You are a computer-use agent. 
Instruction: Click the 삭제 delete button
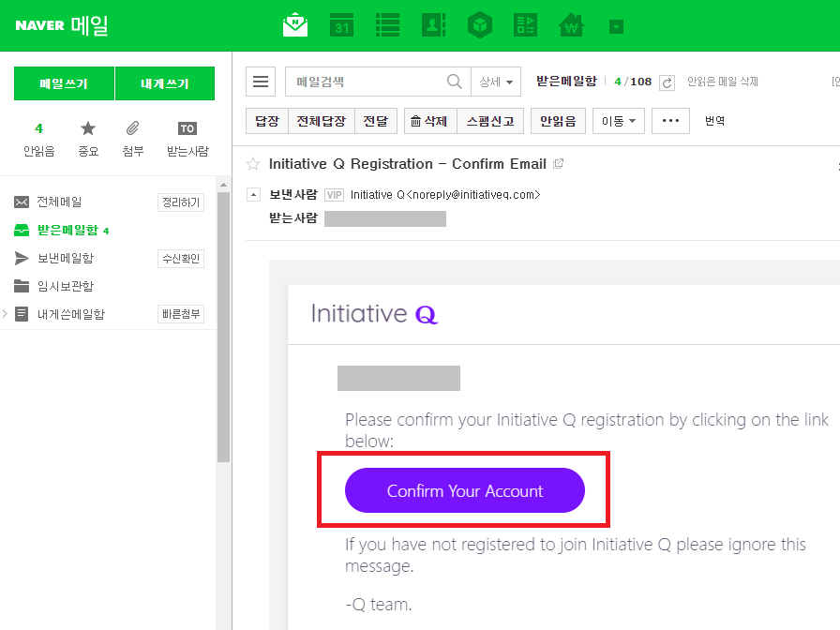click(430, 121)
